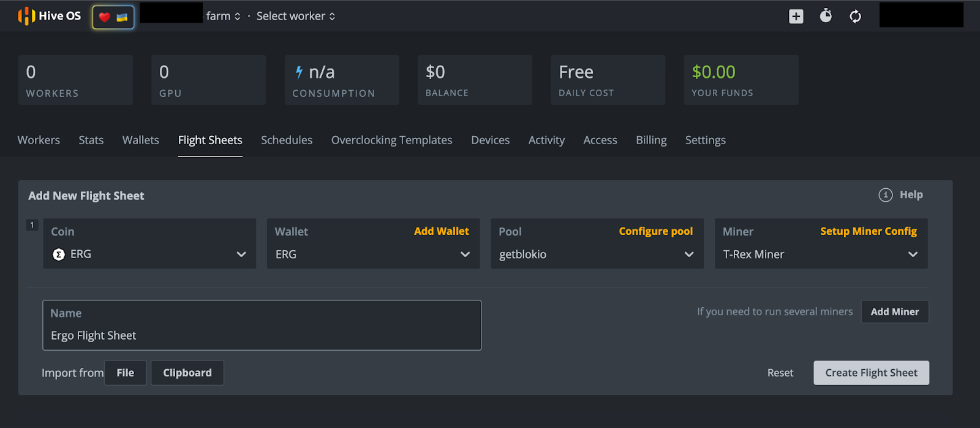Click Create Flight Sheet button
This screenshot has width=980, height=428.
point(872,373)
